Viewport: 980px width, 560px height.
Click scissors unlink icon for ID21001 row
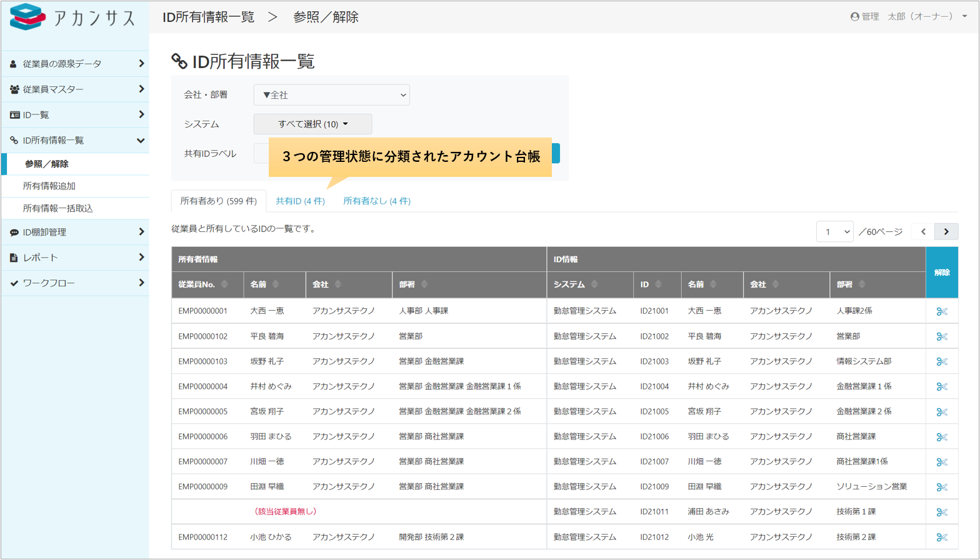[x=942, y=311]
